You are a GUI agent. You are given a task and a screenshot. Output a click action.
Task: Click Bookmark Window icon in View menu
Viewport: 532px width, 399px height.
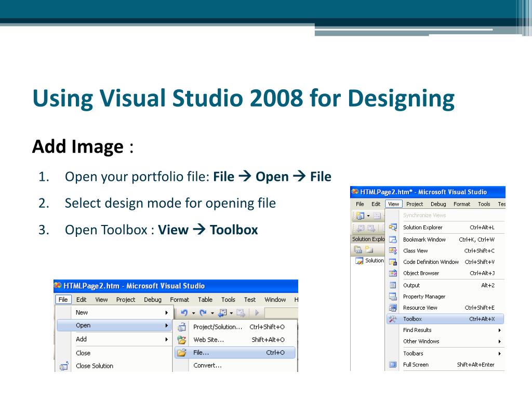(393, 240)
